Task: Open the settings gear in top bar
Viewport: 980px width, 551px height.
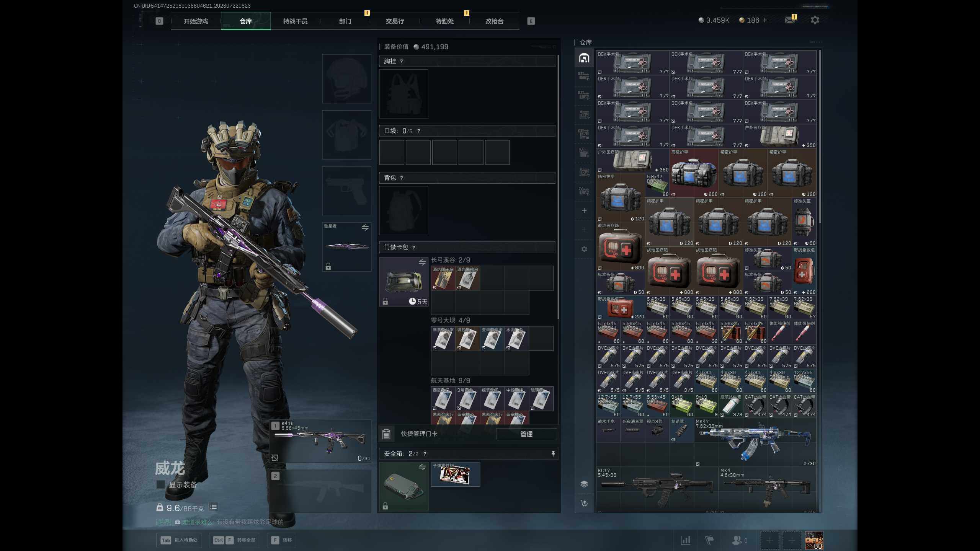Action: (815, 20)
